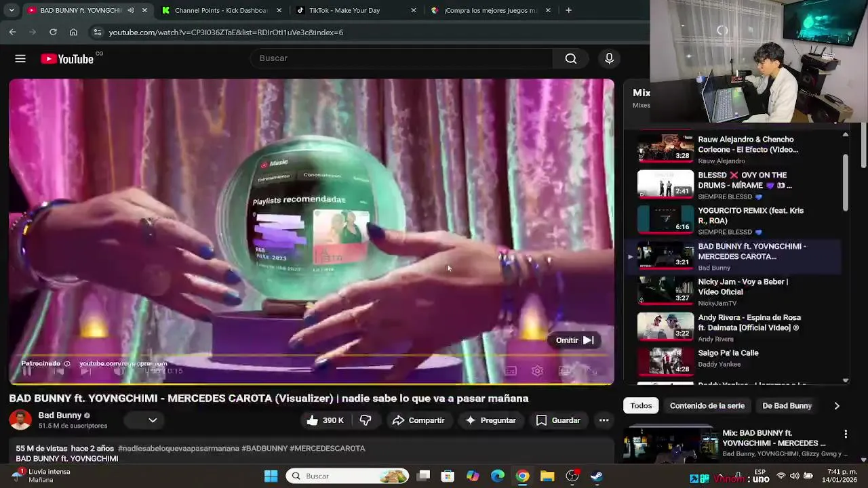Image resolution: width=868 pixels, height=488 pixels.
Task: View site information icon in address bar
Action: pos(97,32)
